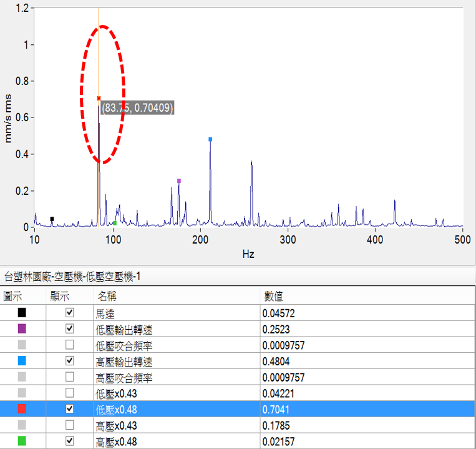
Task: Click the purple marker on the spectrum
Action: [179, 181]
